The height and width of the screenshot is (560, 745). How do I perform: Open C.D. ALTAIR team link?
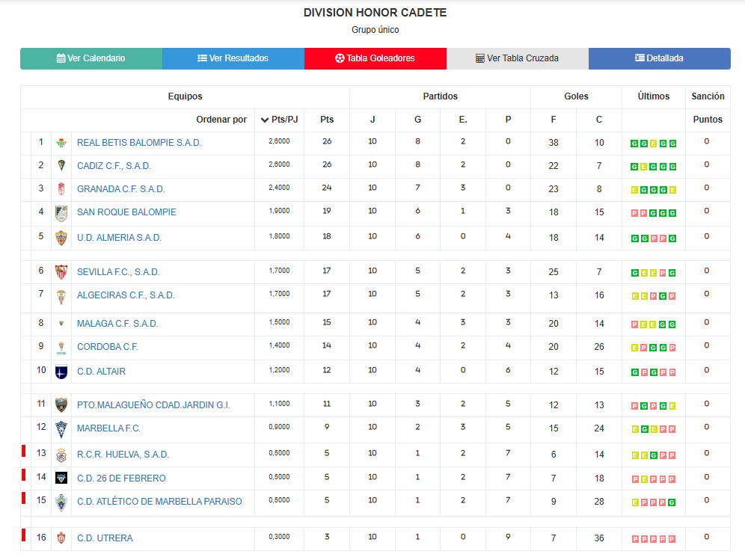[x=101, y=372]
